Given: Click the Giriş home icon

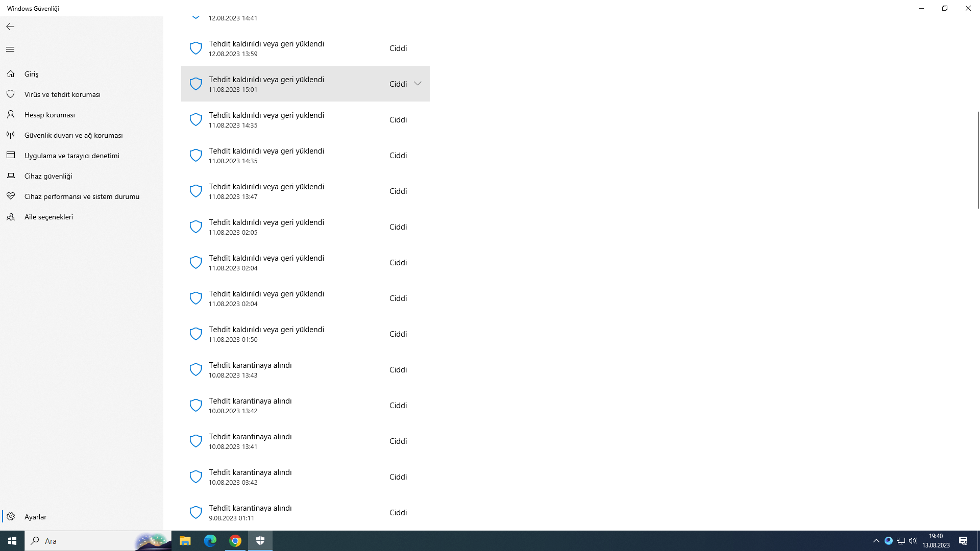Looking at the screenshot, I should [x=11, y=74].
